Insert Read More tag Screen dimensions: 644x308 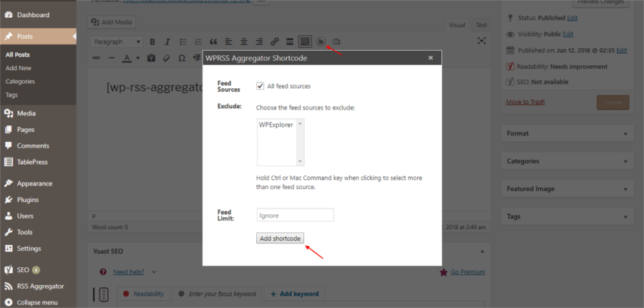coord(290,42)
